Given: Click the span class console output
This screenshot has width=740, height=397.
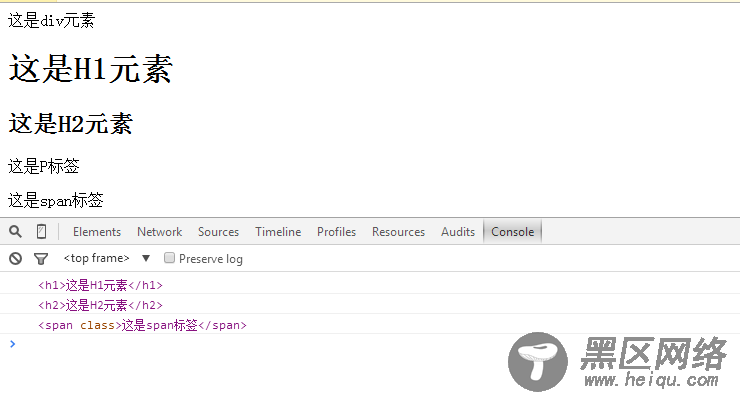Looking at the screenshot, I should coord(142,325).
